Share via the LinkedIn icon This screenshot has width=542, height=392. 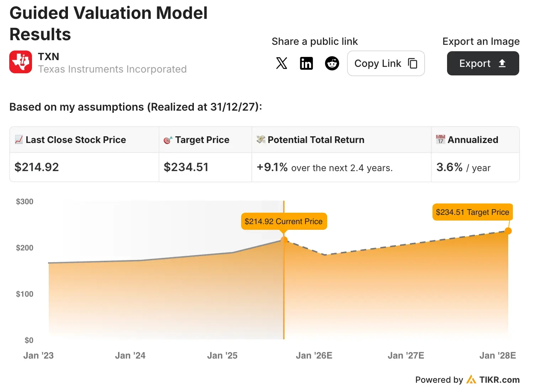(x=306, y=63)
